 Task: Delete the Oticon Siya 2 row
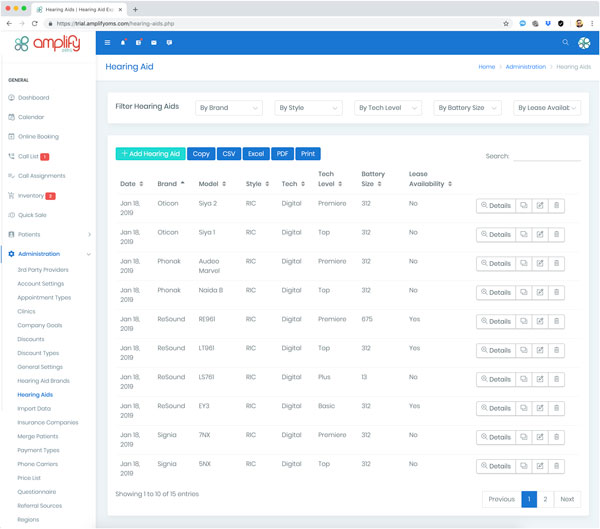557,205
